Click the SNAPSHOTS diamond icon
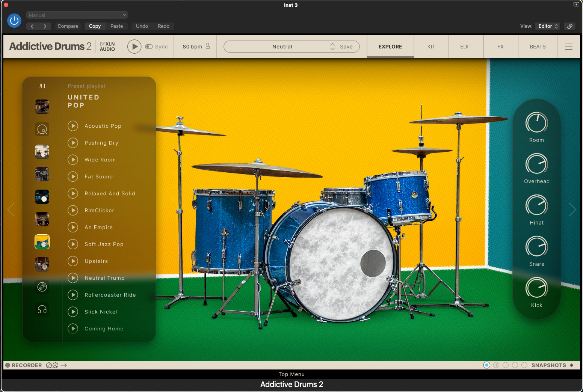This screenshot has height=392, width=583. pos(572,365)
